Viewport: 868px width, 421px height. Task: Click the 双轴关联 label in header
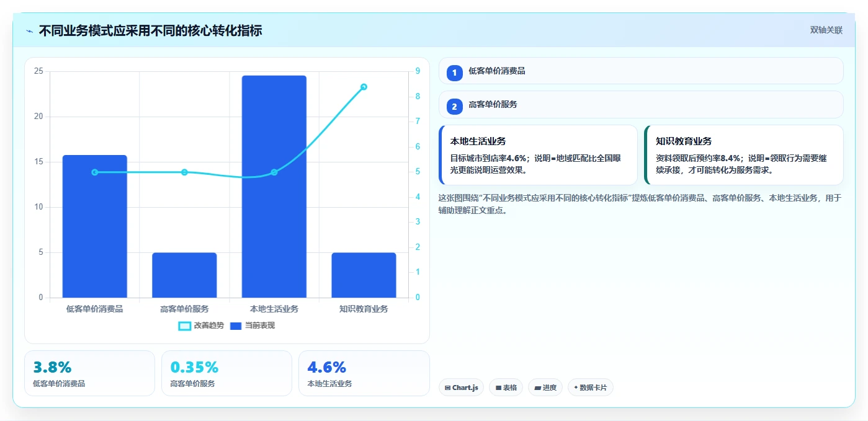pyautogui.click(x=826, y=30)
